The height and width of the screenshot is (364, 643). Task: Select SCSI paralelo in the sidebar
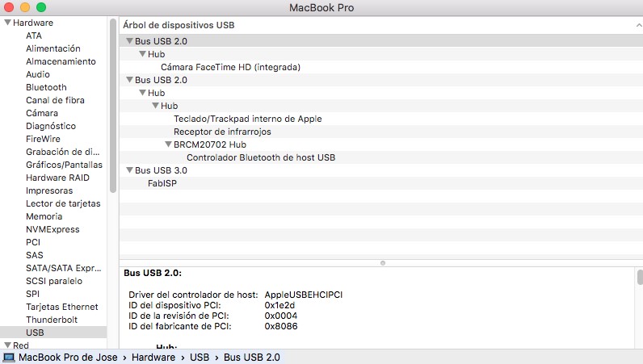pyautogui.click(x=54, y=281)
